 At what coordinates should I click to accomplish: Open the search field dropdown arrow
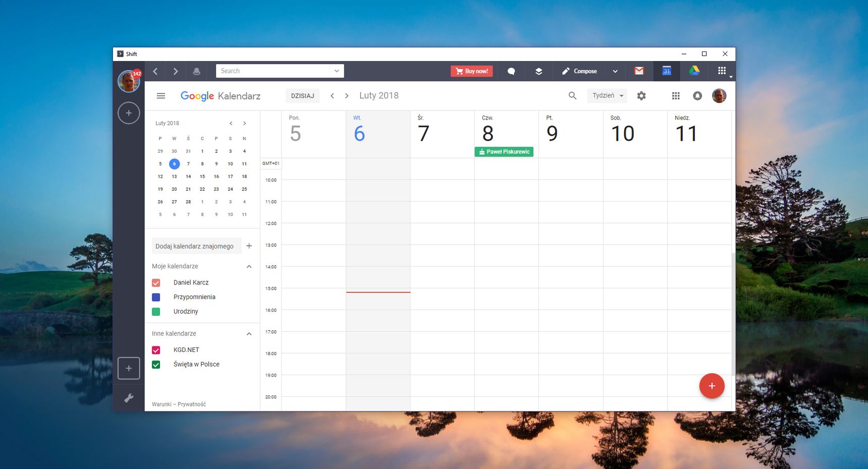click(337, 71)
